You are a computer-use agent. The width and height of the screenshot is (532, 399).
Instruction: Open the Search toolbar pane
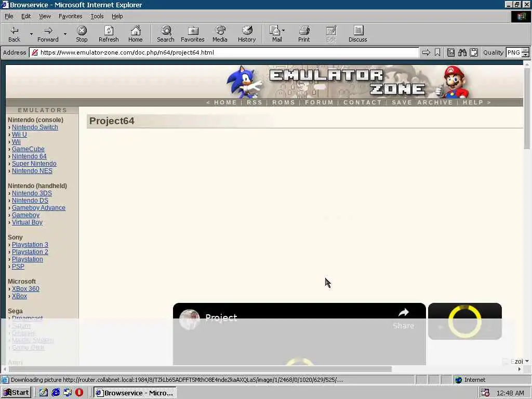(x=166, y=34)
